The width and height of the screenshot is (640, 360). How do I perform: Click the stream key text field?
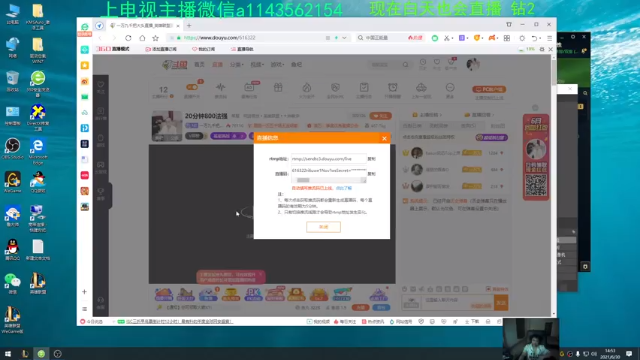click(329, 174)
